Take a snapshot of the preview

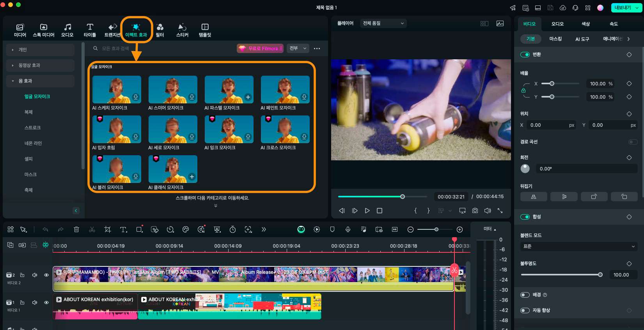475,211
